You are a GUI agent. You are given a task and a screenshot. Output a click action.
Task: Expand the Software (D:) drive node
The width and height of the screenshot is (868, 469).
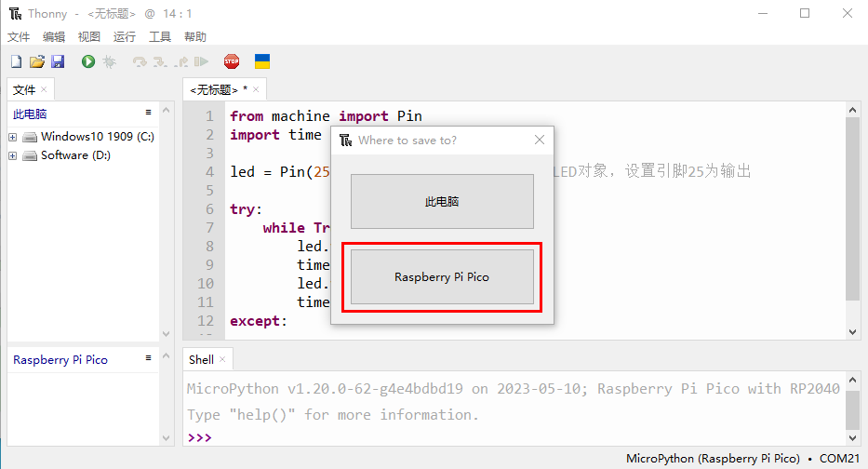coord(13,155)
